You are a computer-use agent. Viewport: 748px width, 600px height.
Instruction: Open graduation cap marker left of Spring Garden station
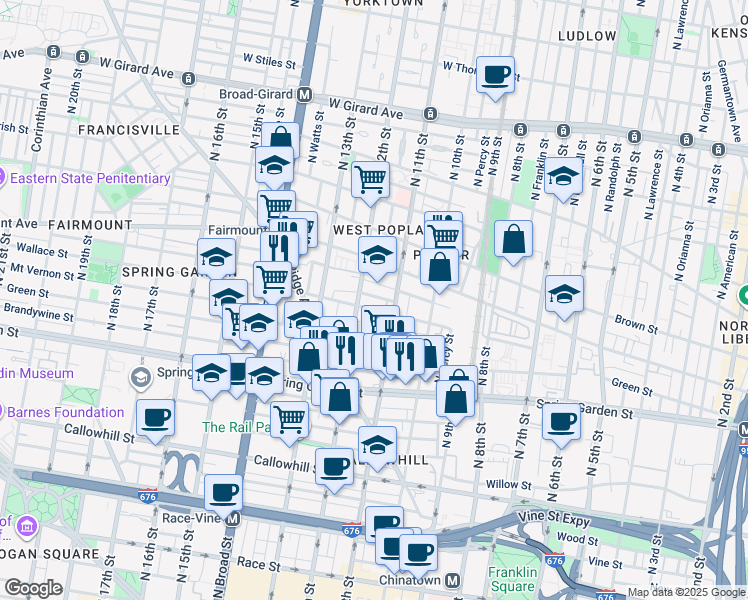point(211,374)
